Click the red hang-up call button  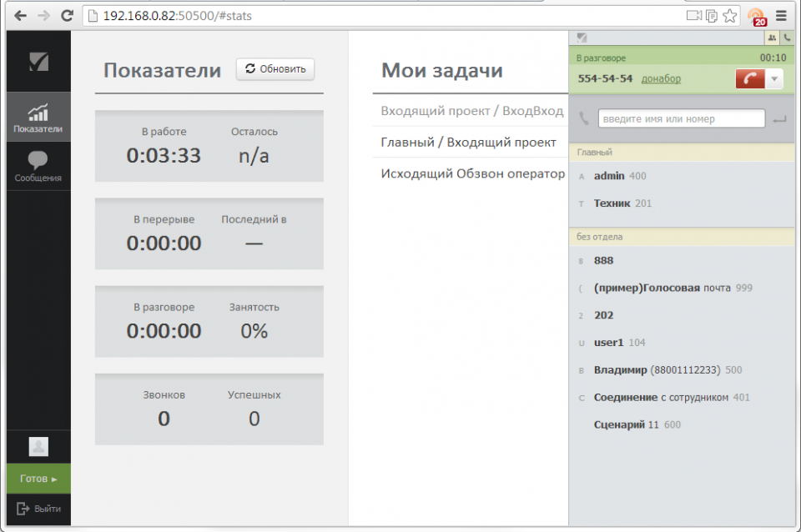tap(749, 78)
